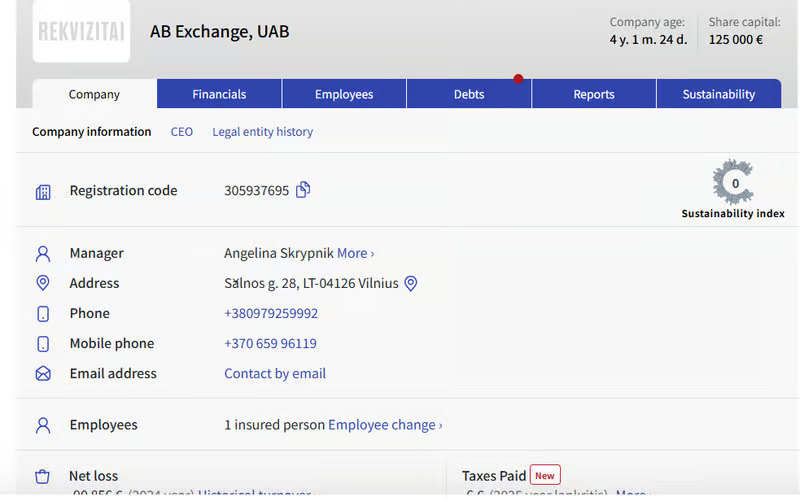Click the person icon beside Employees

coord(43,425)
